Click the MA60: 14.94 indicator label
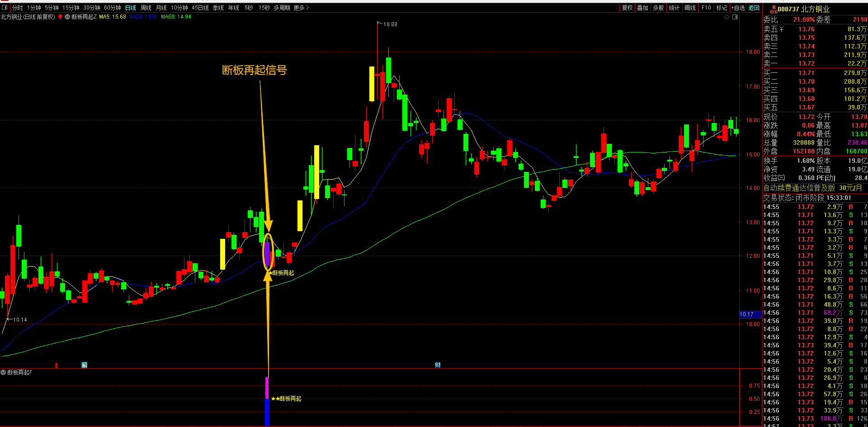The height and width of the screenshot is (427, 868). click(x=176, y=17)
